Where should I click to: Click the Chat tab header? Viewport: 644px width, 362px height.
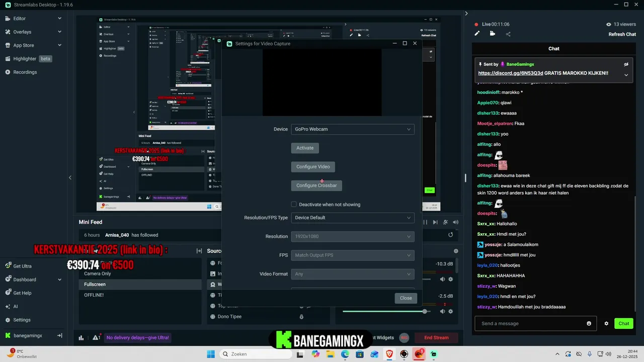[x=553, y=49]
